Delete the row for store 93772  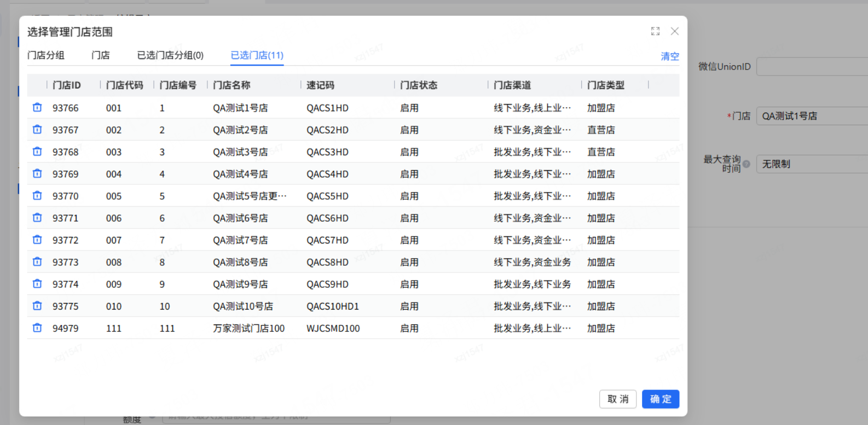[x=37, y=240]
